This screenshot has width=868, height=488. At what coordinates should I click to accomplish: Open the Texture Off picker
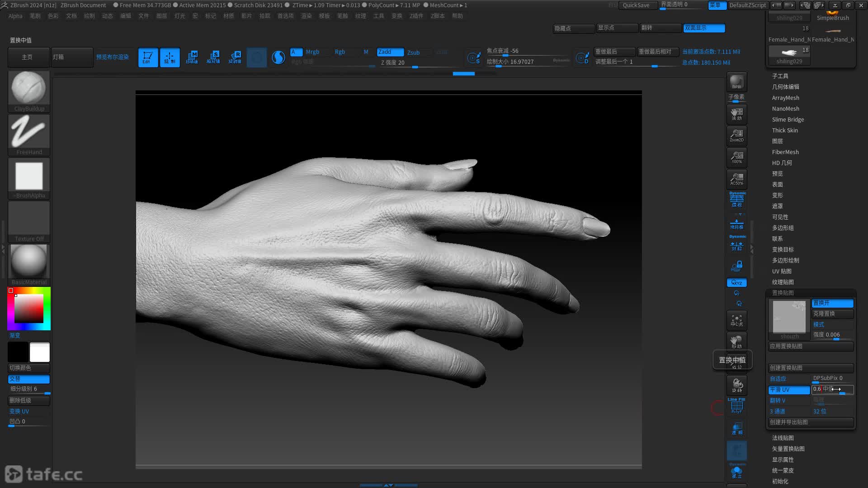click(29, 222)
